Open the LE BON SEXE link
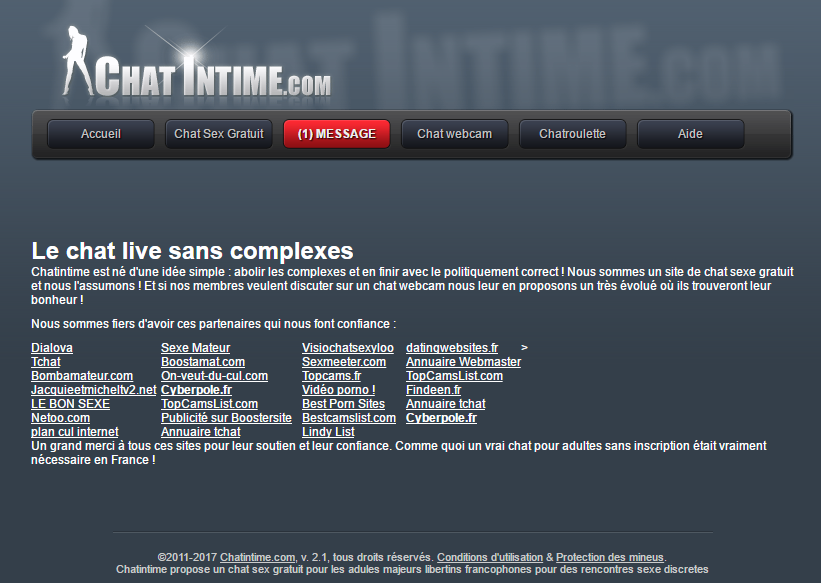 (x=70, y=404)
